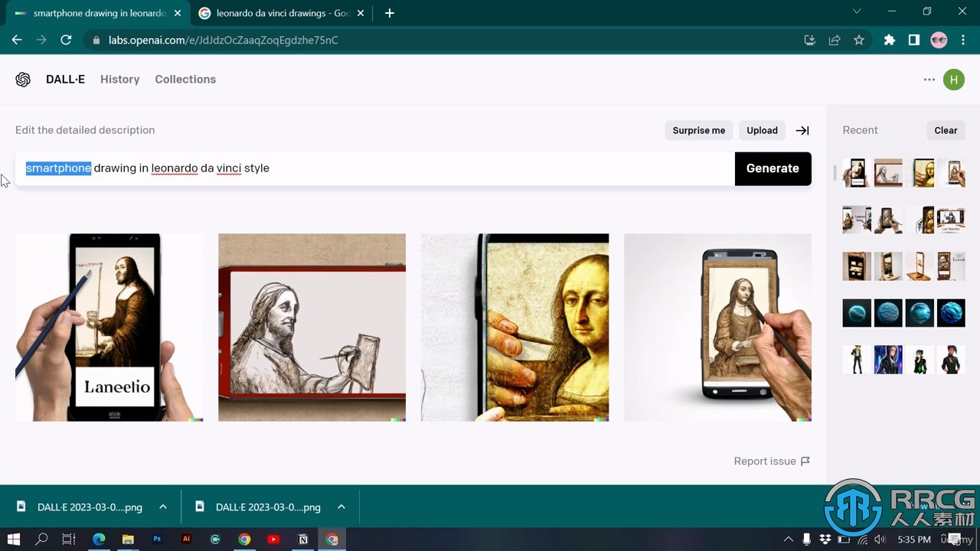The height and width of the screenshot is (551, 980).
Task: Clear the Recent generations list
Action: click(x=946, y=130)
